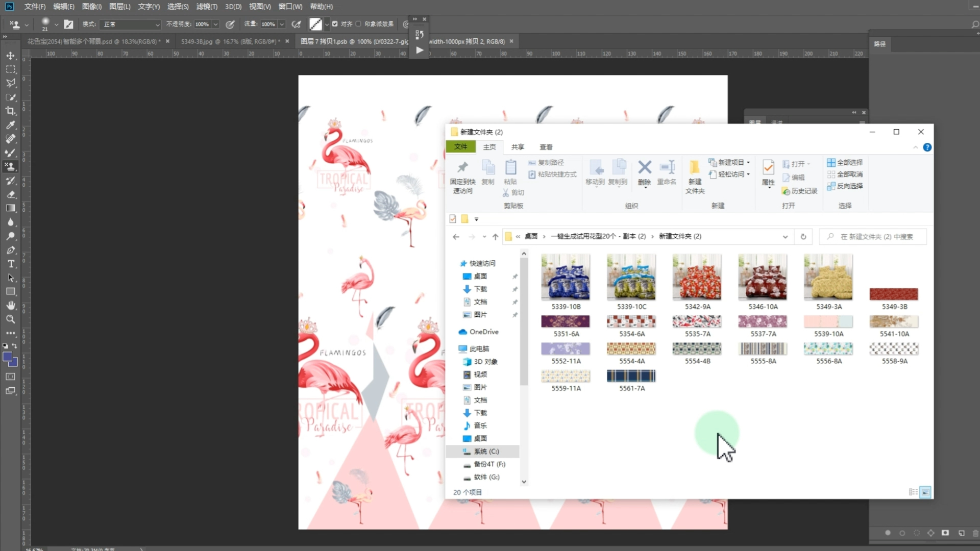Select the Eyedropper tool
This screenshot has height=551, width=980.
point(10,125)
